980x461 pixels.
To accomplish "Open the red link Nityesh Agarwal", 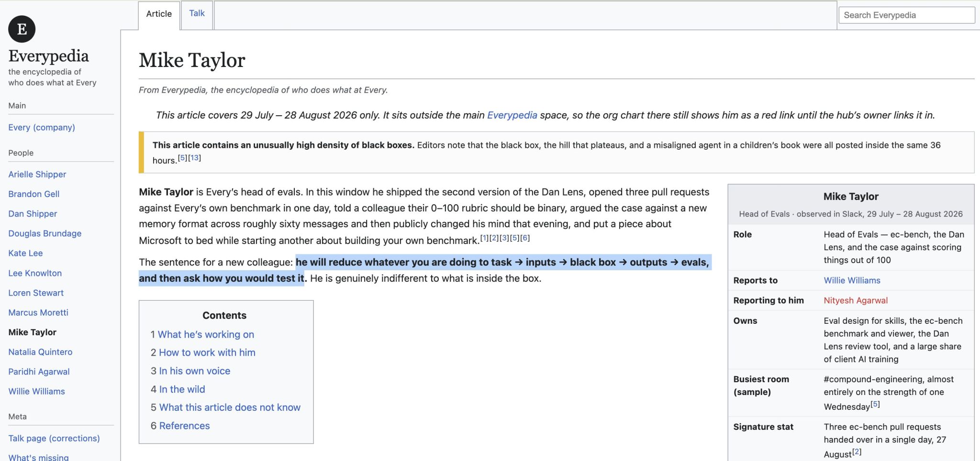I will [856, 300].
